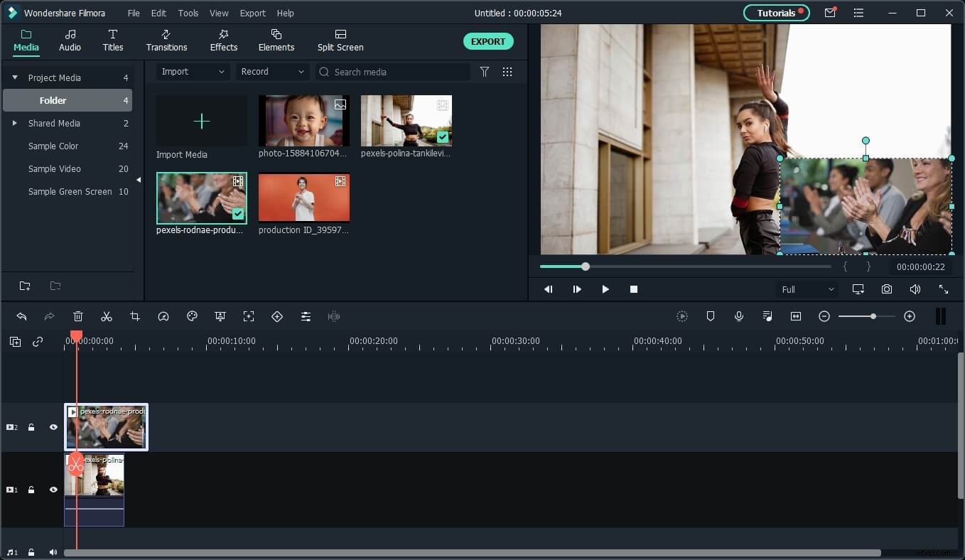Open the Color palette correction tool
This screenshot has width=965, height=560.
[x=192, y=316]
